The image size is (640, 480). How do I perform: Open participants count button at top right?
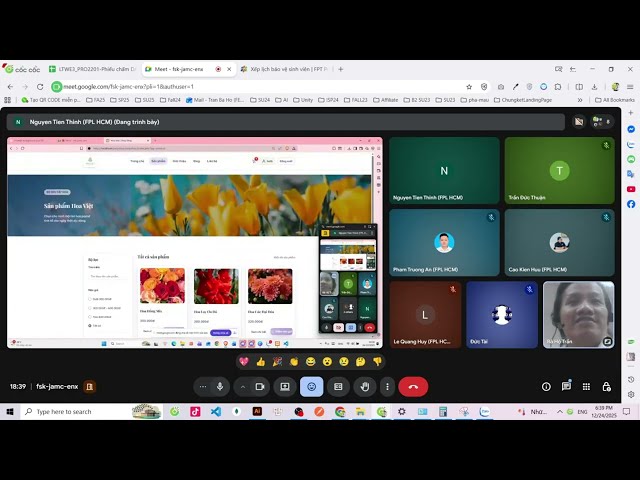click(602, 121)
